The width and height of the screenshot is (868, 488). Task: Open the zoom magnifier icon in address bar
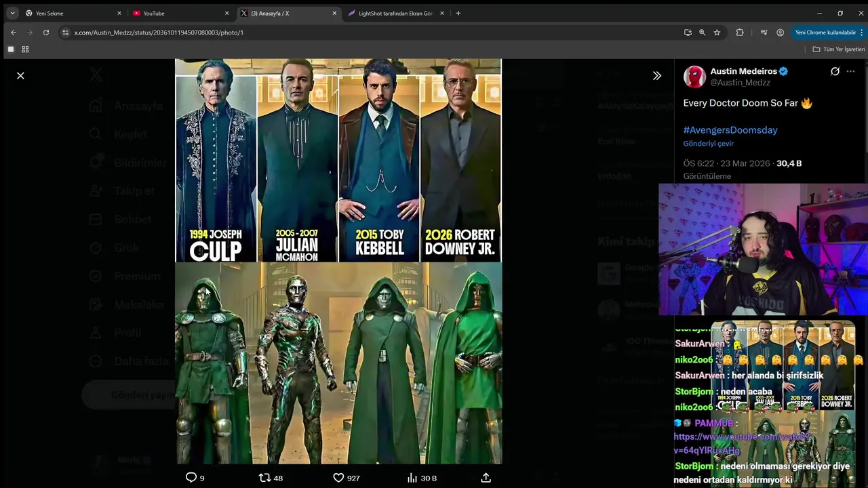point(702,32)
